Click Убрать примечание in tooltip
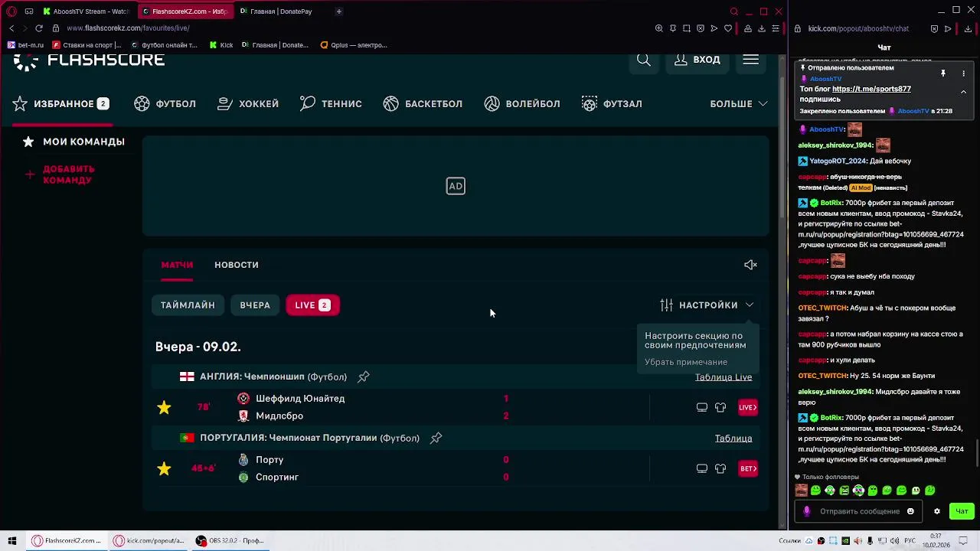 pos(686,362)
